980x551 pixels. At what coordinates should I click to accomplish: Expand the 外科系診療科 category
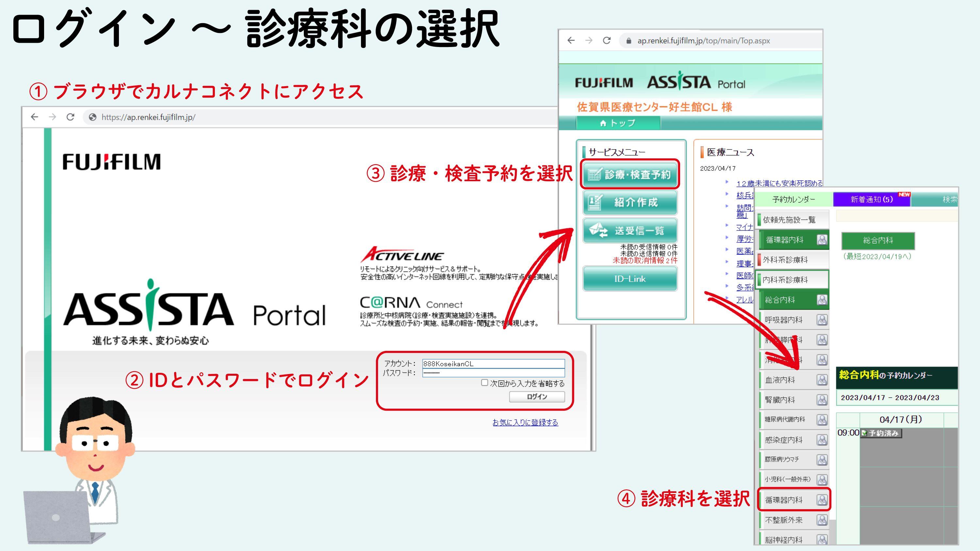pos(793,260)
